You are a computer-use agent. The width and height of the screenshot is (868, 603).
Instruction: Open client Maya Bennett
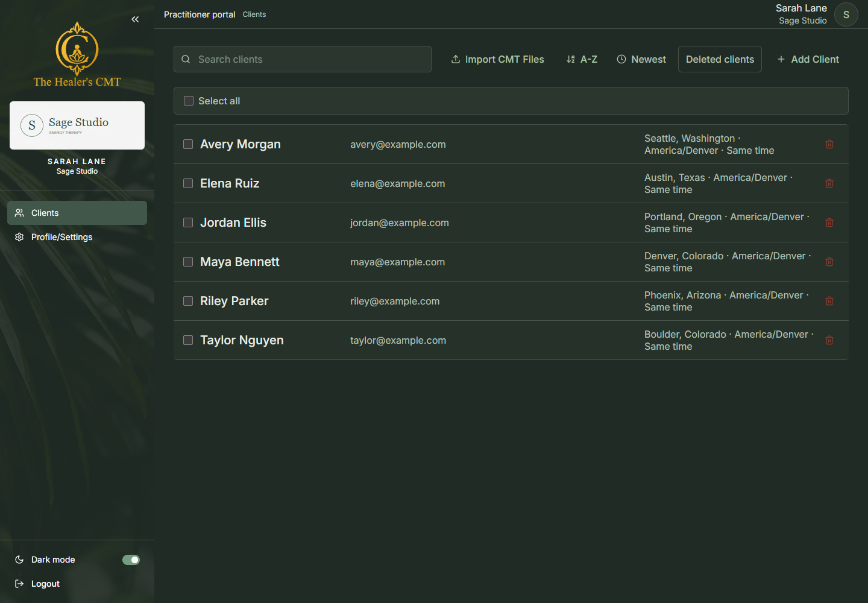[240, 262]
